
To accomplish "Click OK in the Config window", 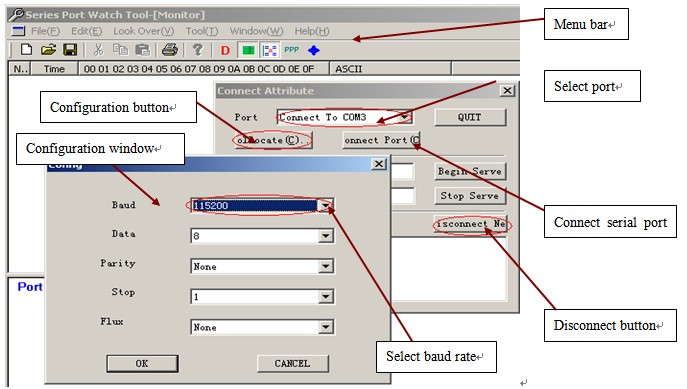I will (x=142, y=364).
